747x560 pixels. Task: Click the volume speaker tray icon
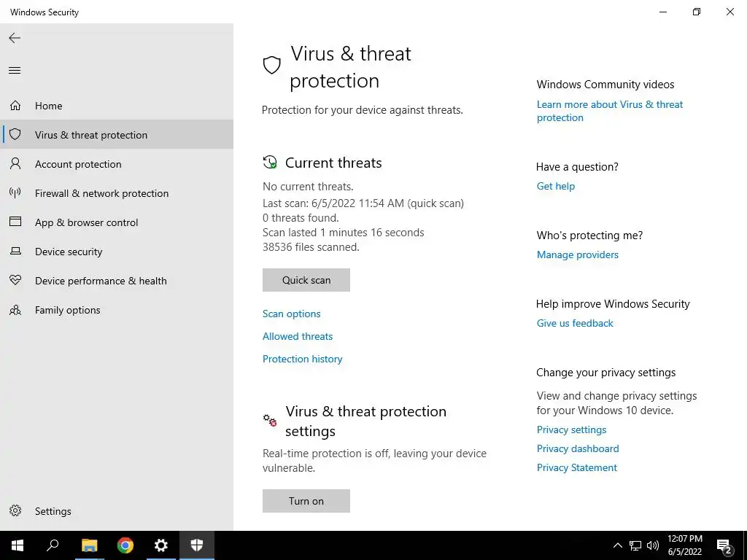(653, 545)
